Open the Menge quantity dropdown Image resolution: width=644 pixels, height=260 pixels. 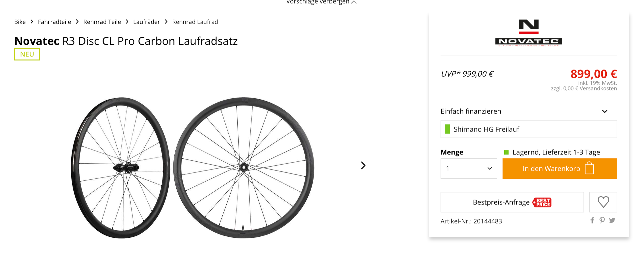[468, 168]
